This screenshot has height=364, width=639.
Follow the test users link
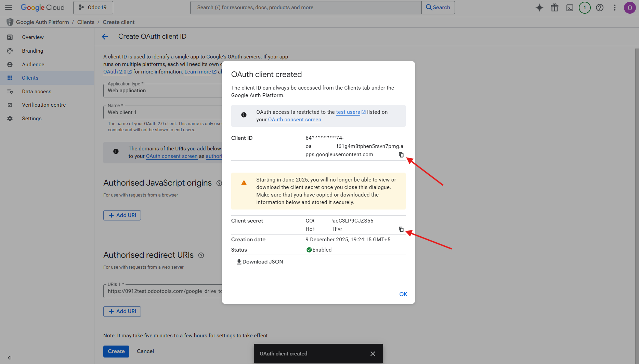point(348,112)
